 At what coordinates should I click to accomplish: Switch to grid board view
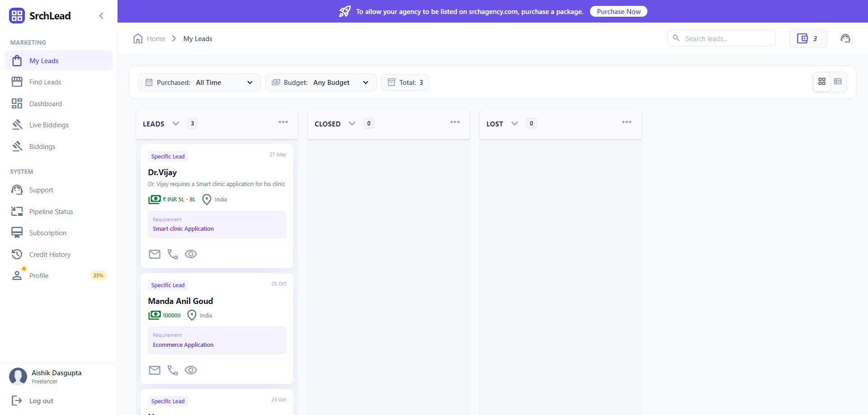point(822,81)
